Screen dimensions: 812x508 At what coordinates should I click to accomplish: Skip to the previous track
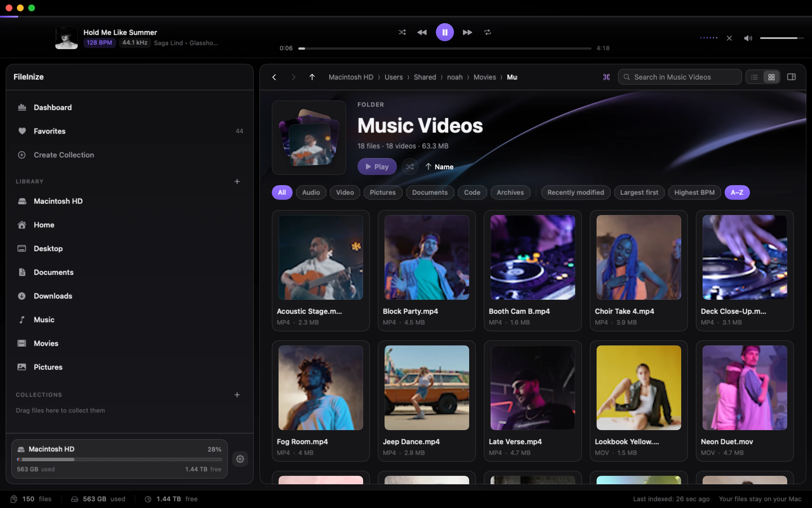(422, 32)
